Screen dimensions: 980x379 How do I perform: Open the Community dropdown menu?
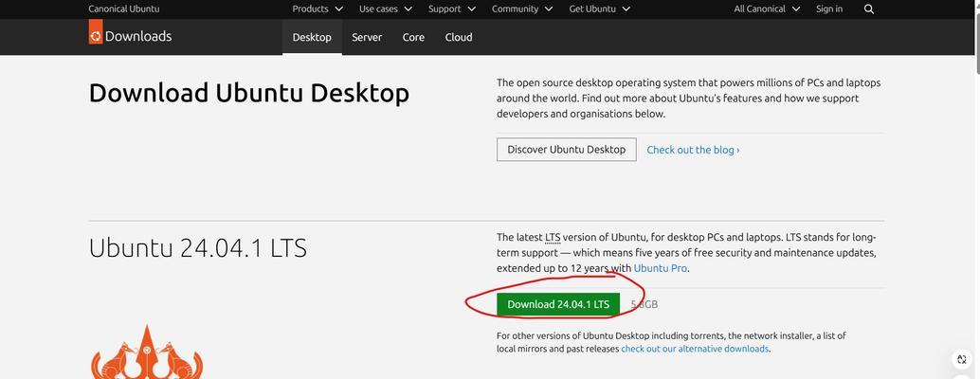pos(522,9)
